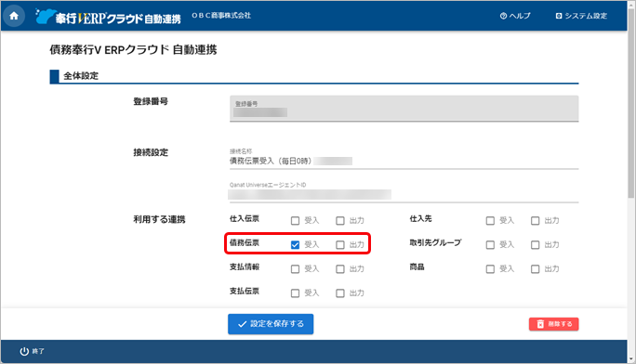Enable 仕入伝票 出力 checkbox
This screenshot has height=364, width=636.
340,221
